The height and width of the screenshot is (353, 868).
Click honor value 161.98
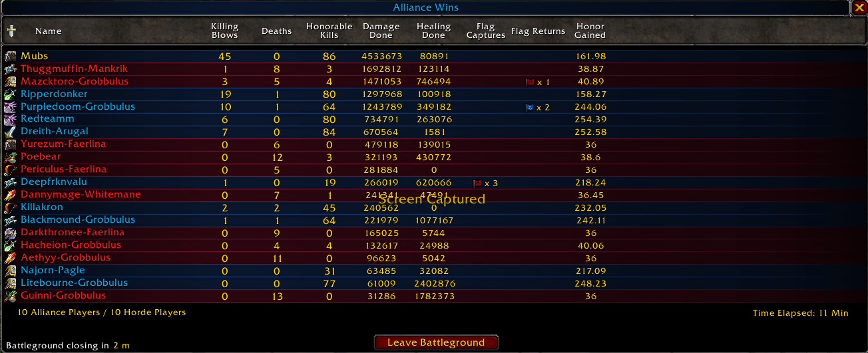(x=591, y=57)
